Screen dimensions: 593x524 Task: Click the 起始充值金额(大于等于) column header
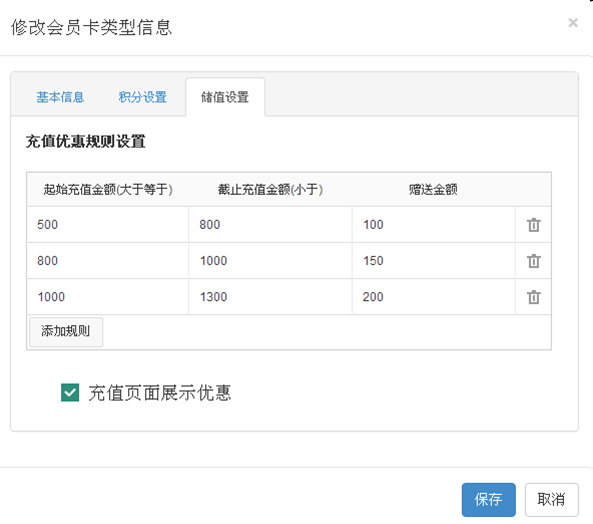108,189
